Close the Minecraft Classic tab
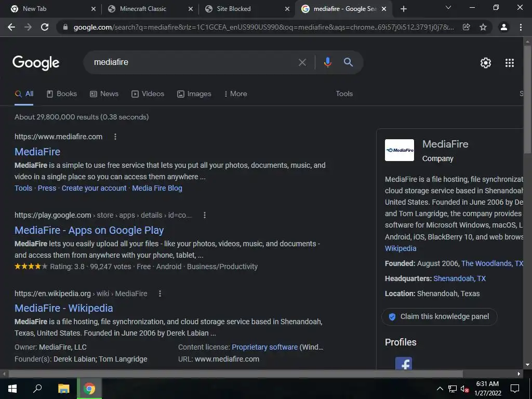 (x=191, y=9)
